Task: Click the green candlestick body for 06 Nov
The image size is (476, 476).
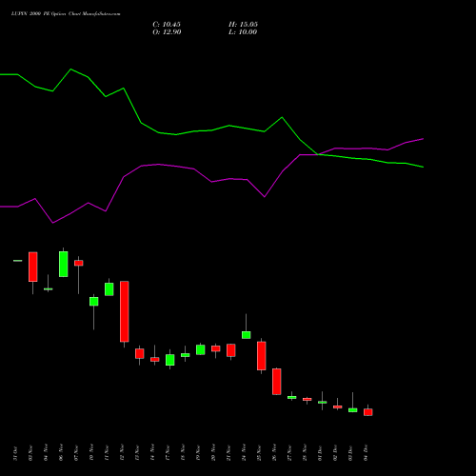Action: [64, 264]
